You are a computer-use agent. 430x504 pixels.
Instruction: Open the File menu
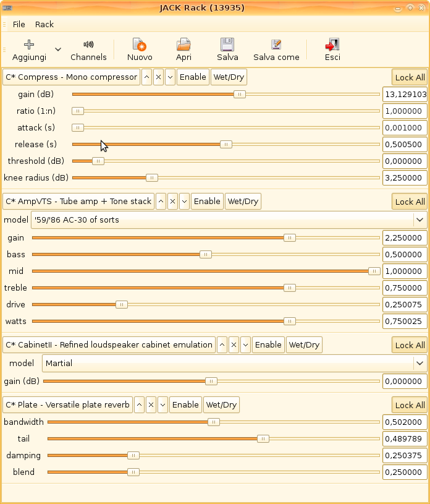point(19,25)
